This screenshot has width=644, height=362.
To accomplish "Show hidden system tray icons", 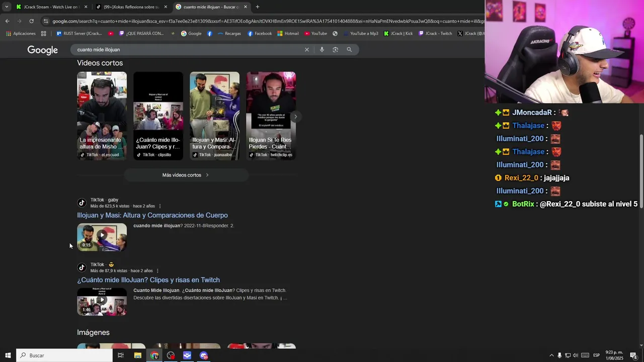I will pos(551,355).
